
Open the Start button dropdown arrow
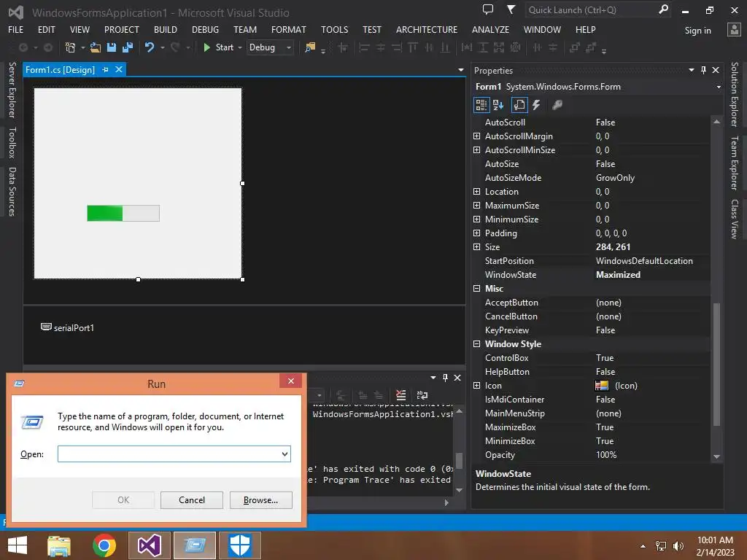point(240,47)
